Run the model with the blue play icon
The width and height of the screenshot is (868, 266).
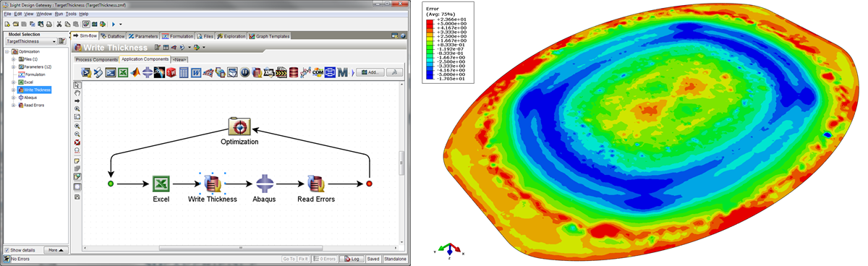(x=114, y=24)
